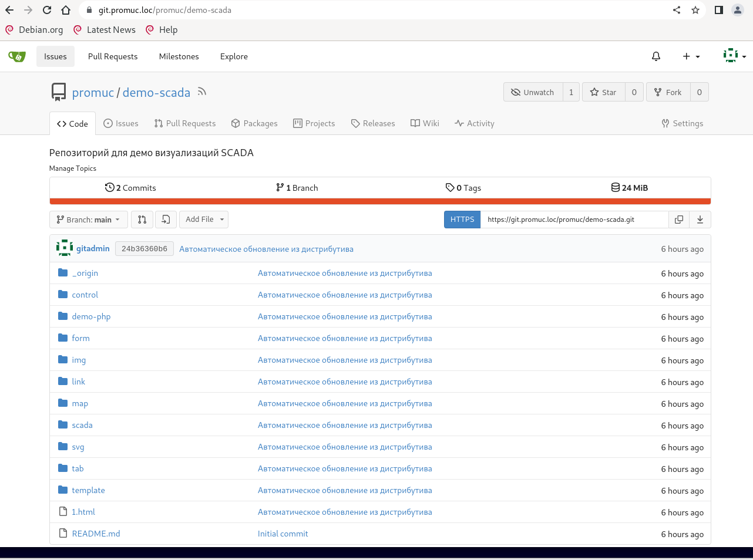Screen dimensions: 753x560
Task: Click commit hash 24b36360b6
Action: pos(144,249)
